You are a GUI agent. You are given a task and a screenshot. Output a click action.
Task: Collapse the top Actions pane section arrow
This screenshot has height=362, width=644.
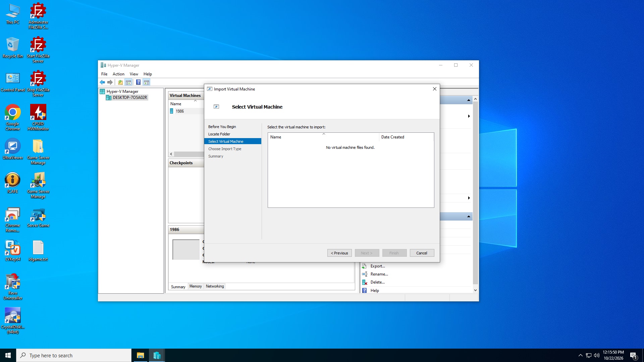[x=469, y=100]
